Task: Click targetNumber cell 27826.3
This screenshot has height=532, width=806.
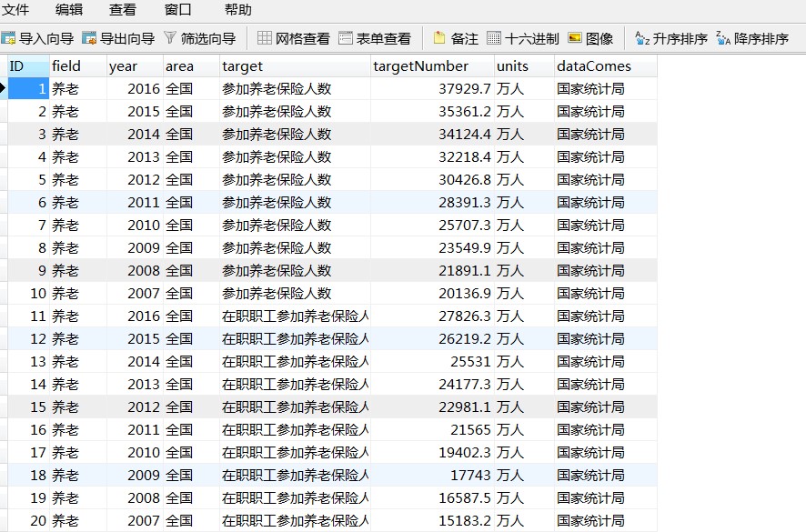Action: tap(432, 316)
